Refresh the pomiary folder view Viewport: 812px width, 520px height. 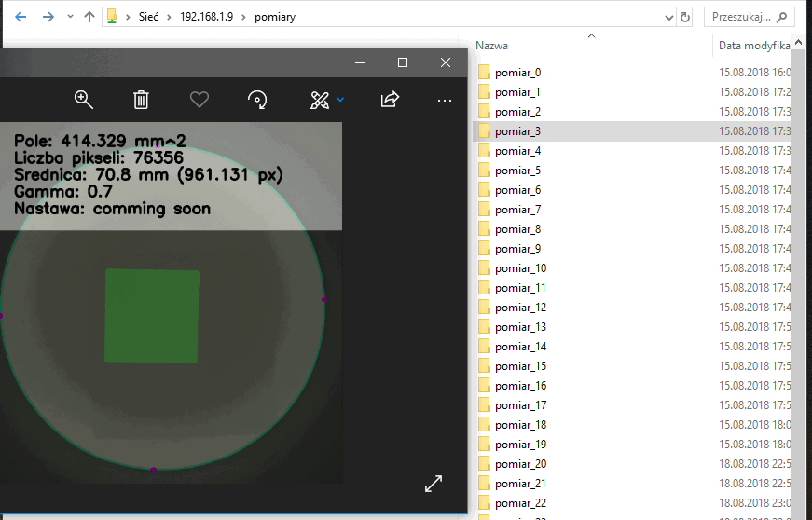(x=684, y=18)
